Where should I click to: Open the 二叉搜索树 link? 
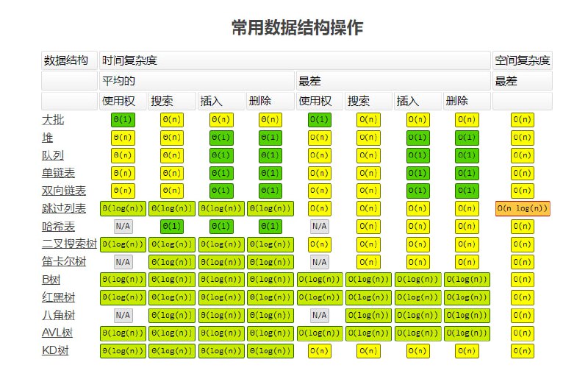click(69, 244)
